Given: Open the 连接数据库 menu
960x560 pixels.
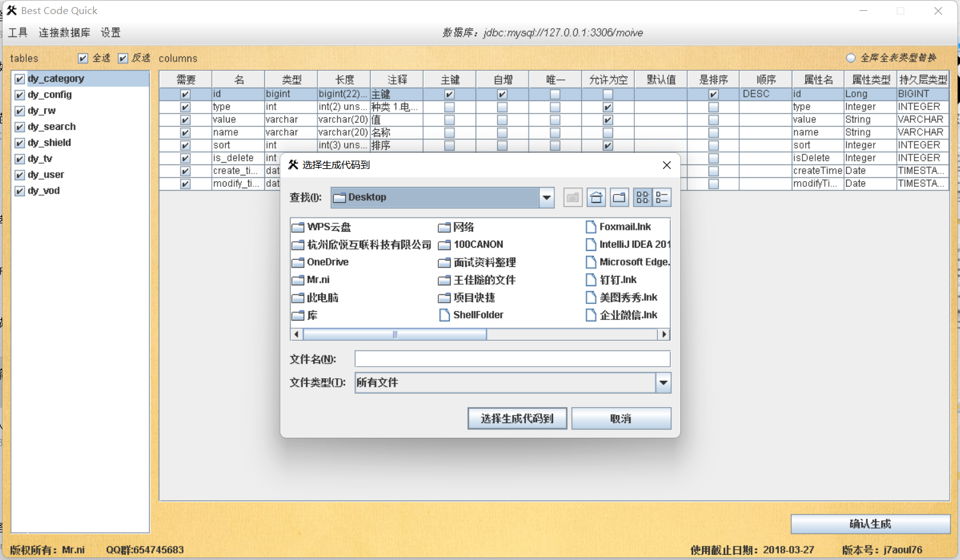Looking at the screenshot, I should click(65, 33).
